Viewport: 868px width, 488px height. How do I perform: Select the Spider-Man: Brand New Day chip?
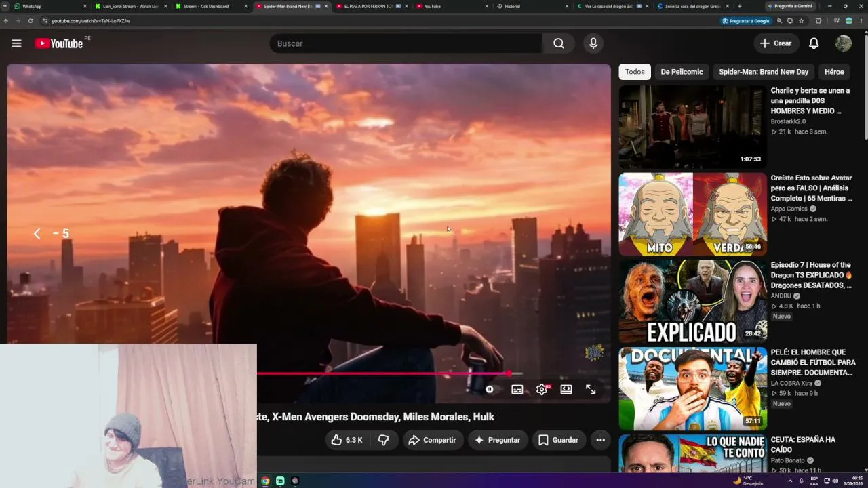click(764, 72)
